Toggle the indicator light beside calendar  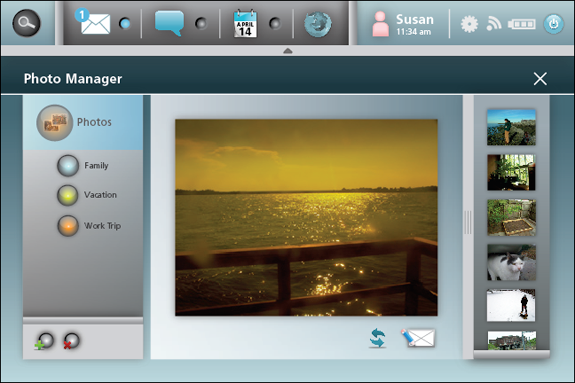(275, 23)
